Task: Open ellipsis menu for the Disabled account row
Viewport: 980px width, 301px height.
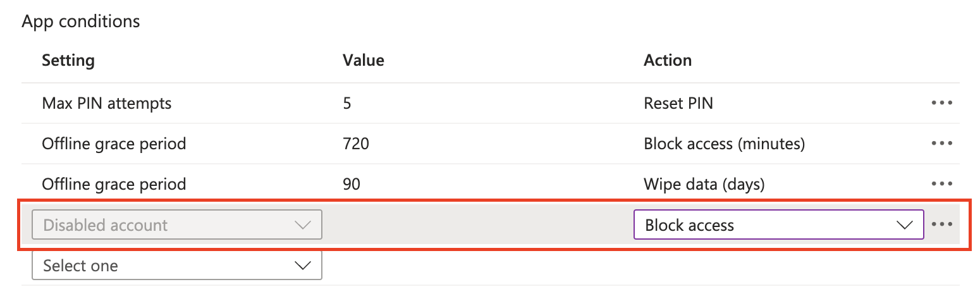Action: point(941,224)
